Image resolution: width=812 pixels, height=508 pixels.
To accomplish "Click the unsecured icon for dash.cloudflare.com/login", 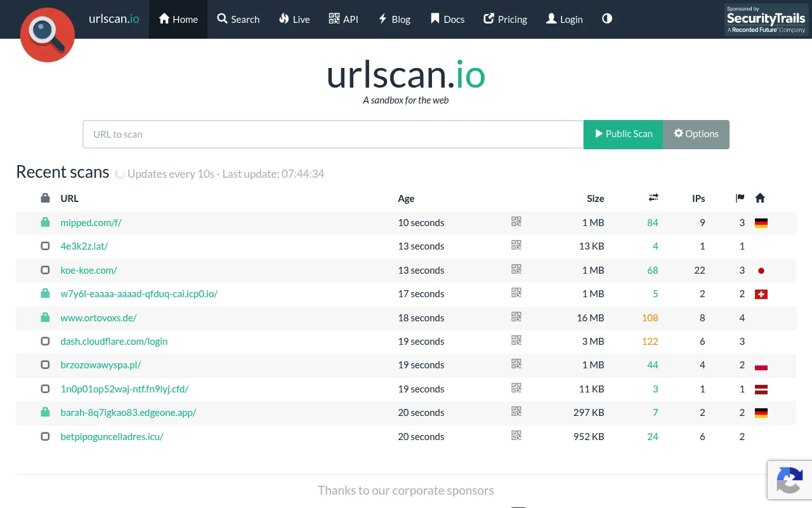I will pos(45,341).
